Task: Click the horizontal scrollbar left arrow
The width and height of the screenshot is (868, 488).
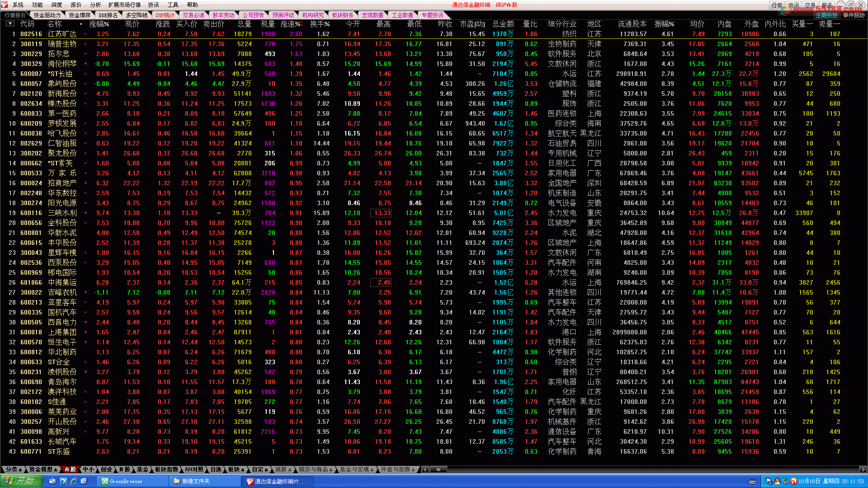Action: pyautogui.click(x=425, y=469)
